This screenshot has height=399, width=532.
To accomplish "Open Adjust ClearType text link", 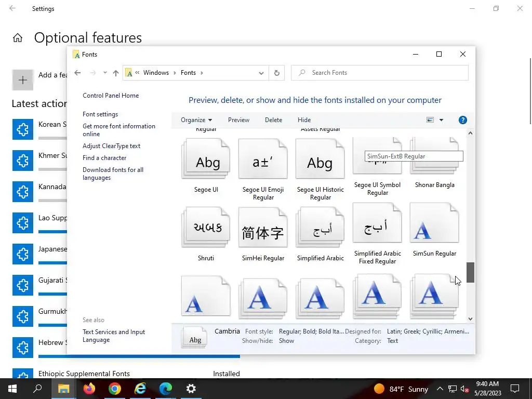I will click(x=111, y=146).
